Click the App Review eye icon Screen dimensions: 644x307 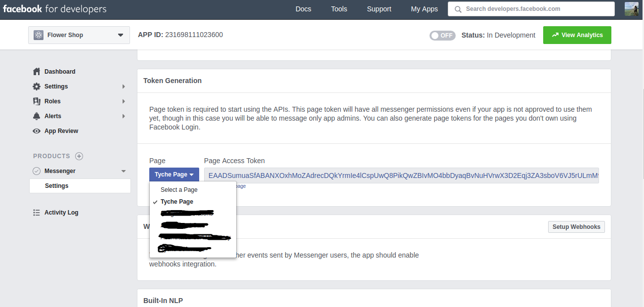point(37,131)
